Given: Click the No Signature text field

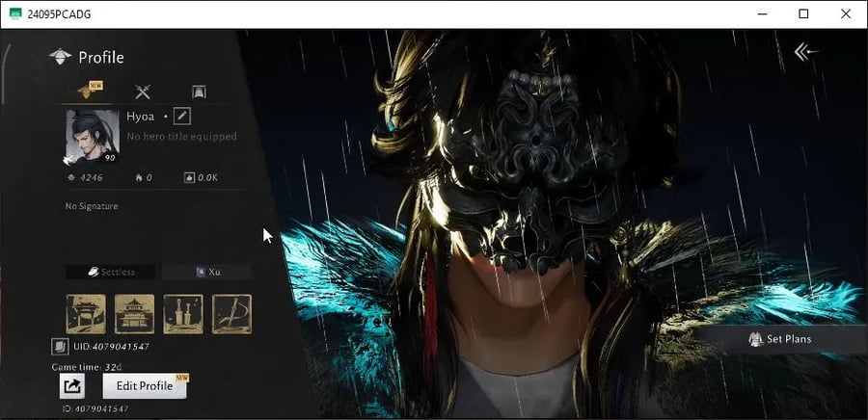Looking at the screenshot, I should (x=92, y=206).
